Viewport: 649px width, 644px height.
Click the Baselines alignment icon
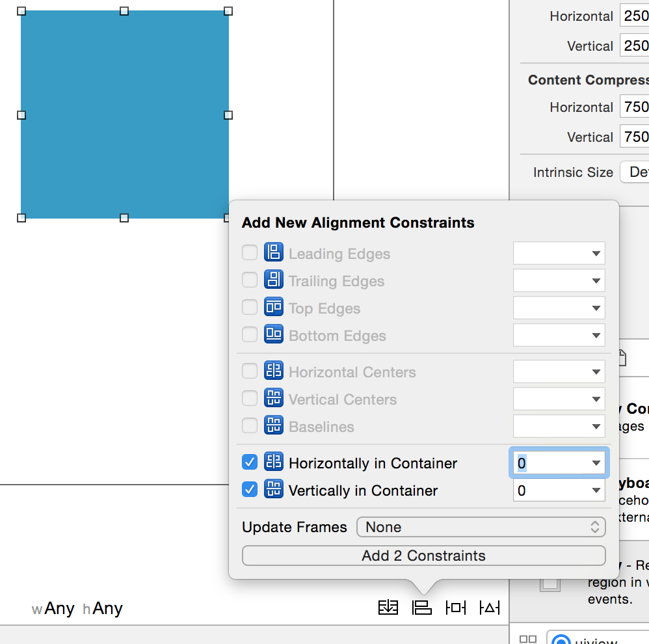click(x=274, y=425)
